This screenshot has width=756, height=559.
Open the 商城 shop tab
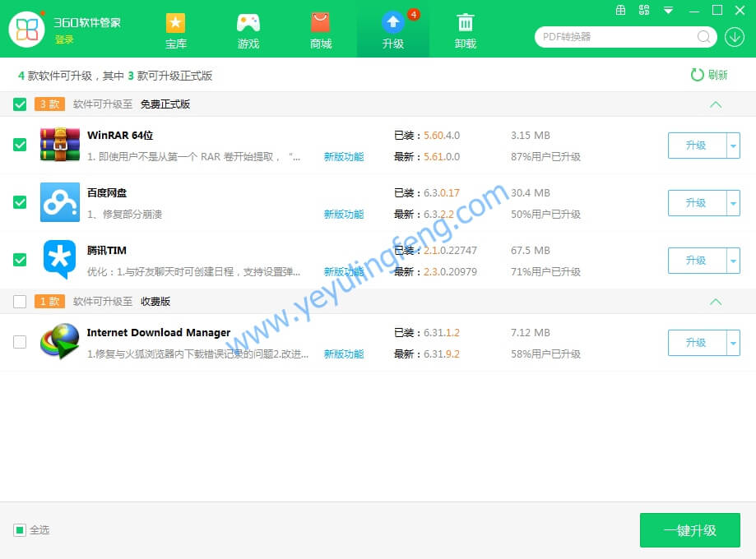(321, 31)
